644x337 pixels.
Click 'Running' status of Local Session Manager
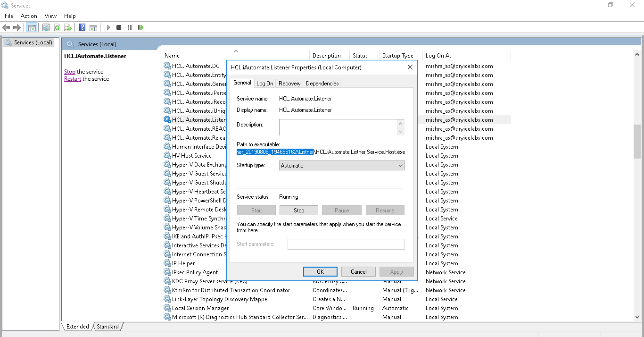[x=363, y=308]
